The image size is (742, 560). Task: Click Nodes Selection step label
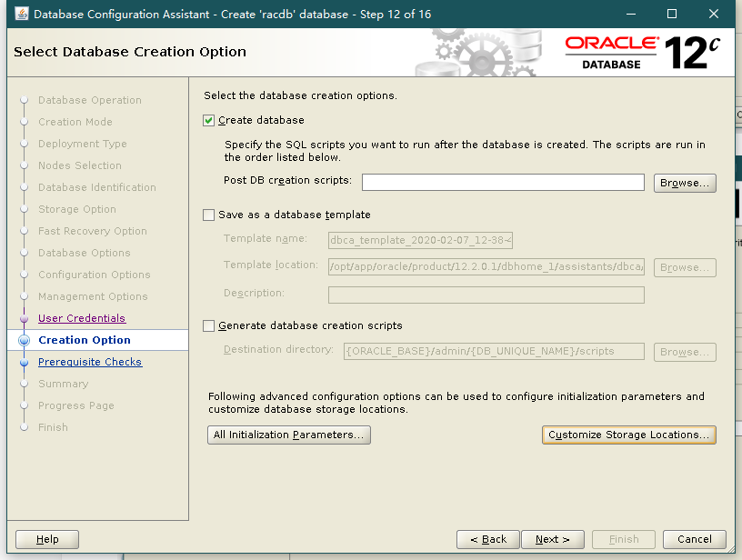[x=80, y=165]
